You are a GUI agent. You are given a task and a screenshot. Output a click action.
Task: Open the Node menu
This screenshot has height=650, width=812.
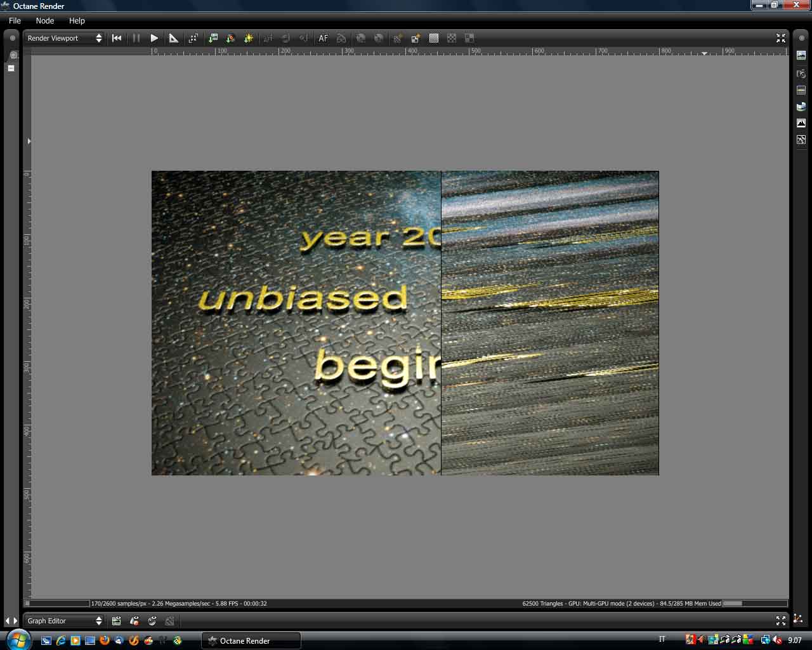pyautogui.click(x=45, y=20)
